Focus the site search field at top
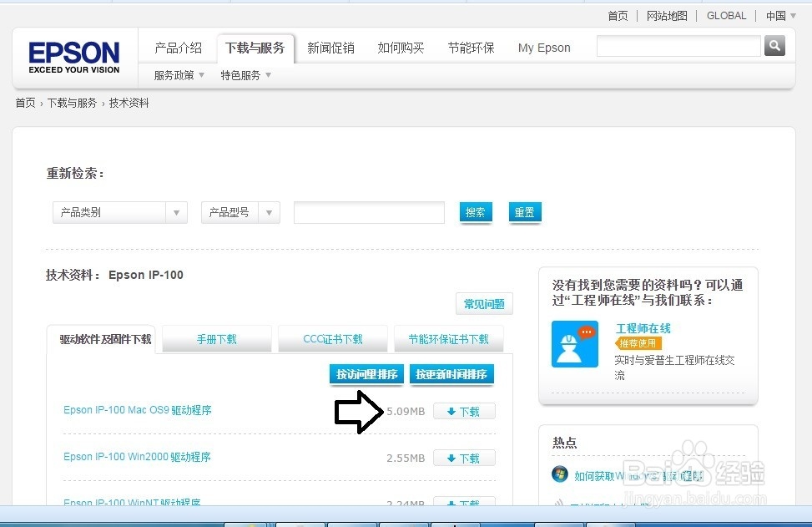The width and height of the screenshot is (812, 527). [x=678, y=46]
